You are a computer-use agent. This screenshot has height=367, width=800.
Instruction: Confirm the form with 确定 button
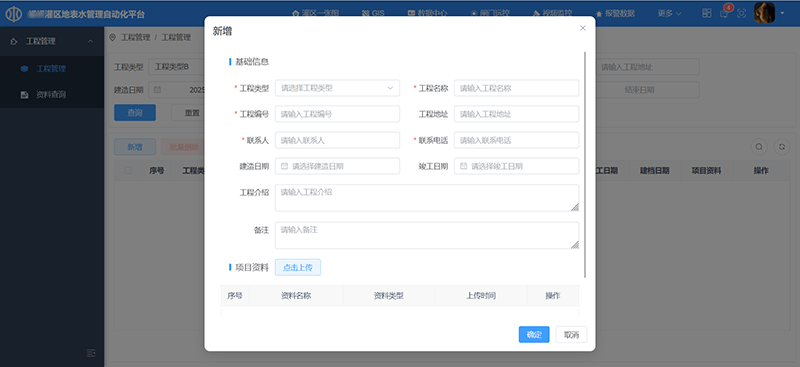pos(534,334)
